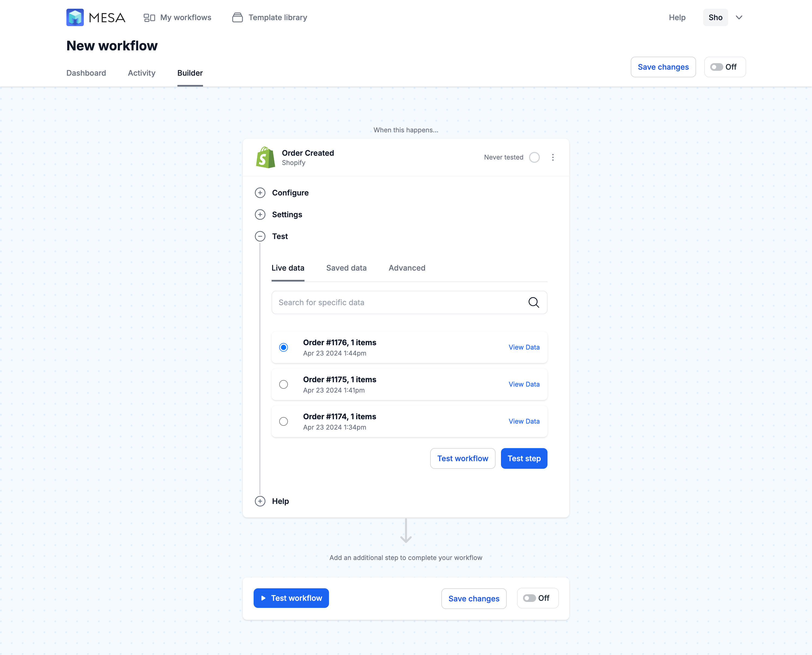Image resolution: width=812 pixels, height=655 pixels.
Task: Open My workflows from the top navigation
Action: (x=177, y=17)
